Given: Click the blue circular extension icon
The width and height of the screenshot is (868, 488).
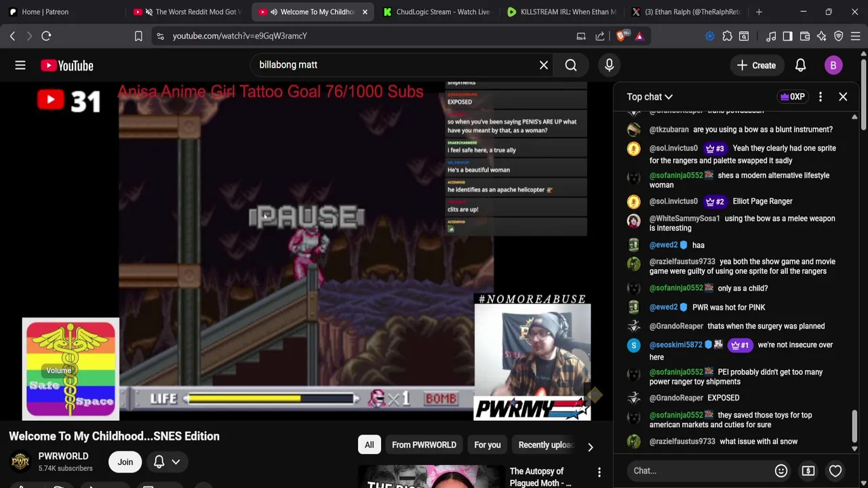Looking at the screenshot, I should (x=710, y=36).
